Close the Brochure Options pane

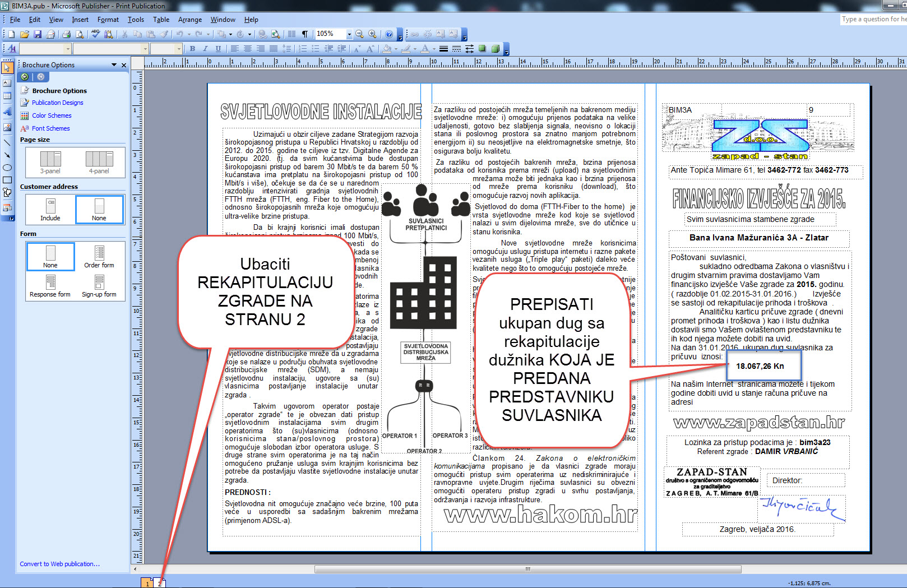[x=124, y=65]
